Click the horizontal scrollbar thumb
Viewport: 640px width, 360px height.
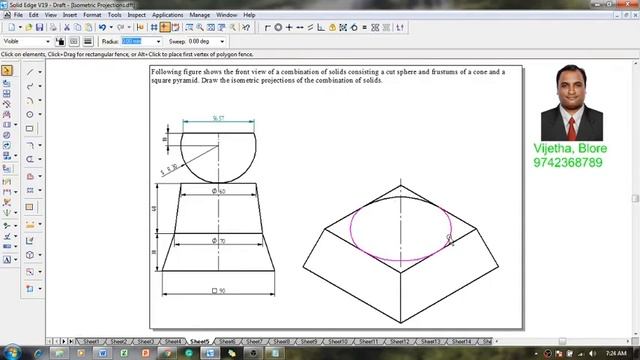(562, 341)
